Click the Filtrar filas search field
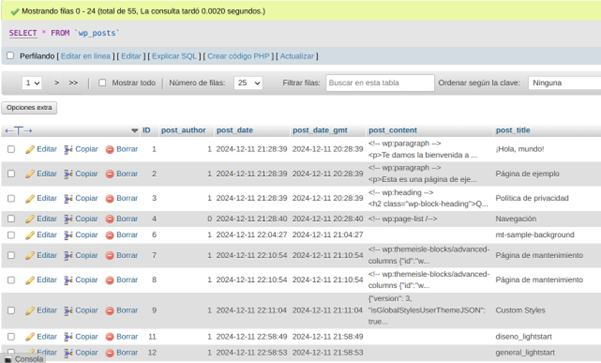 pyautogui.click(x=380, y=83)
